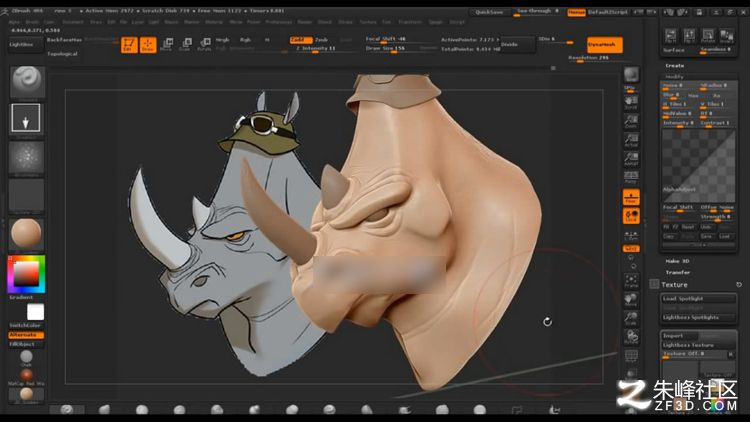
Task: Adjust the See-through slider
Action: pos(538,11)
